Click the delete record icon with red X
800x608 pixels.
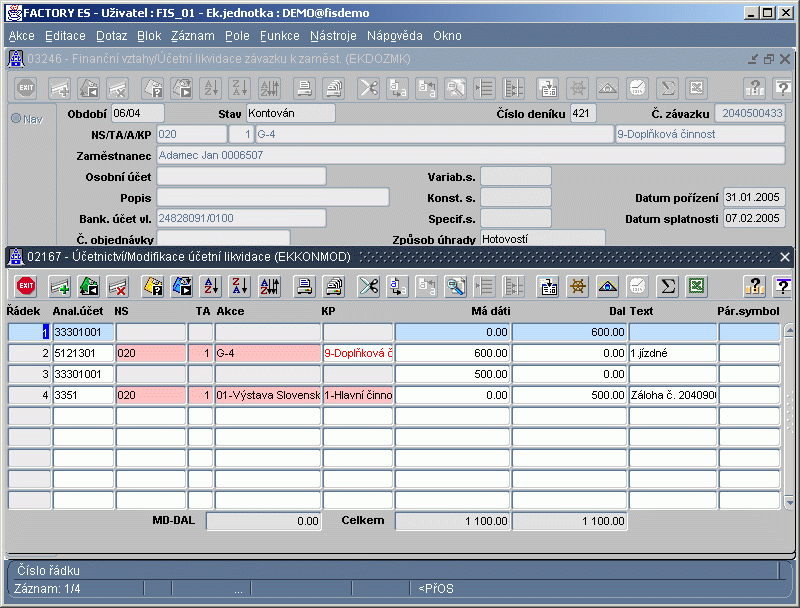point(118,287)
